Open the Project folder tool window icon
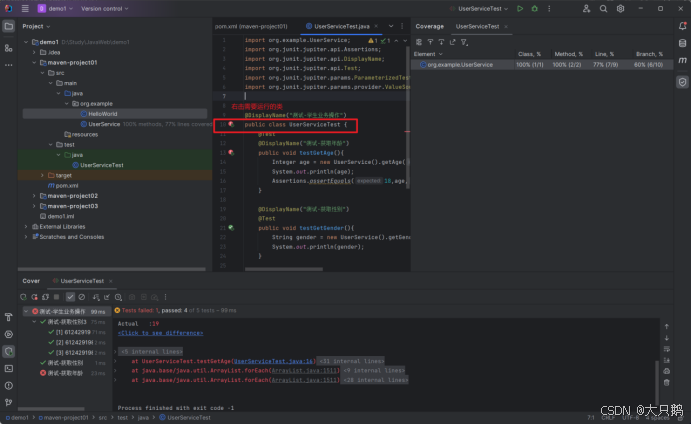The image size is (692, 425). pyautogui.click(x=8, y=26)
